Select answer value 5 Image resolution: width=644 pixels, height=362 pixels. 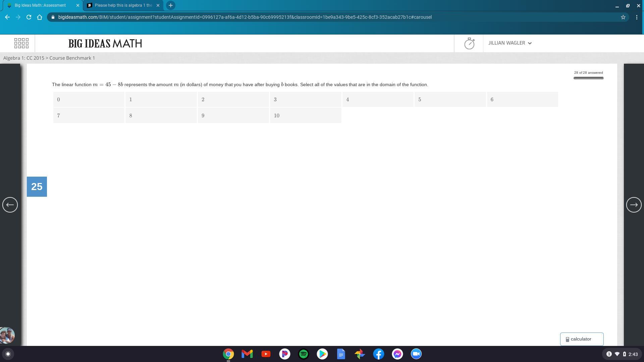tap(450, 100)
